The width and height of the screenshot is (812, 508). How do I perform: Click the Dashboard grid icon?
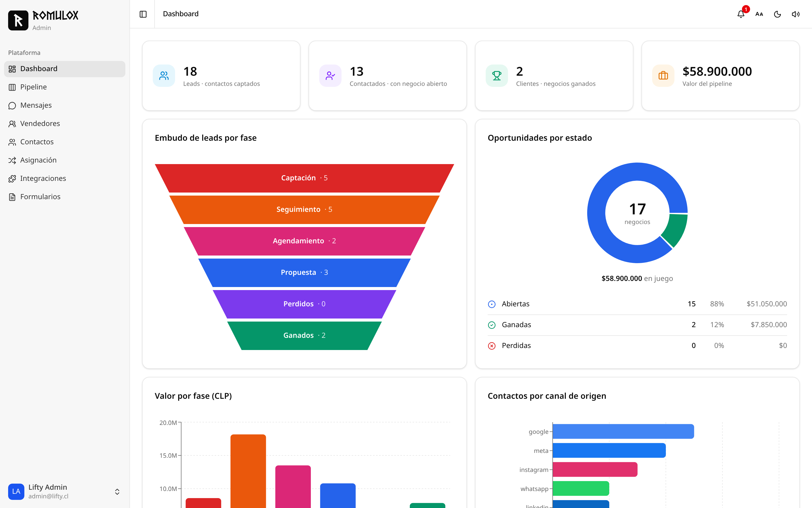coord(12,69)
